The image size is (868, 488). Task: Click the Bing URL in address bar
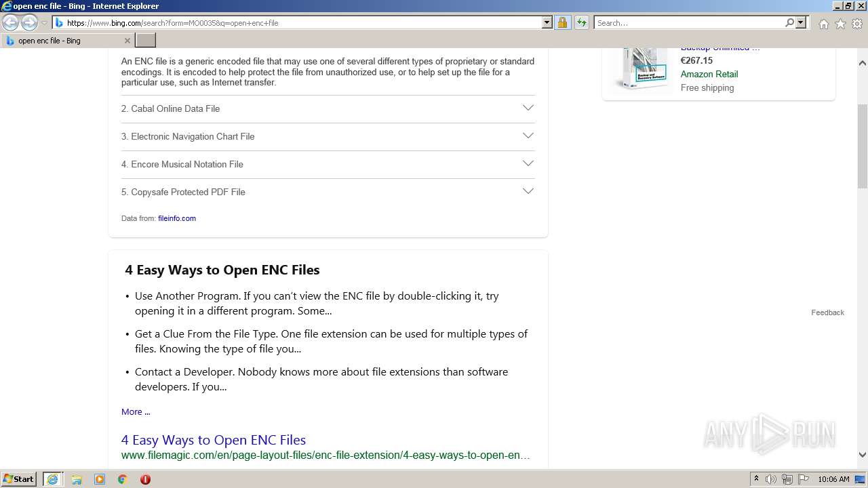(x=172, y=23)
